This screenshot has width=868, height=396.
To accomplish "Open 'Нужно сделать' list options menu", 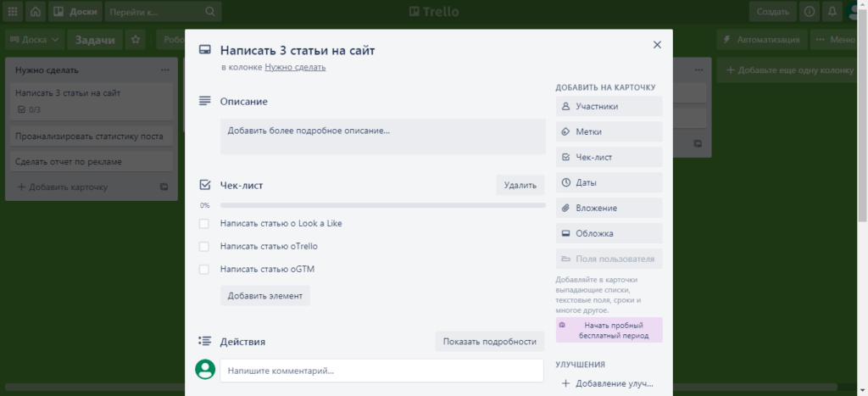I will tap(164, 70).
